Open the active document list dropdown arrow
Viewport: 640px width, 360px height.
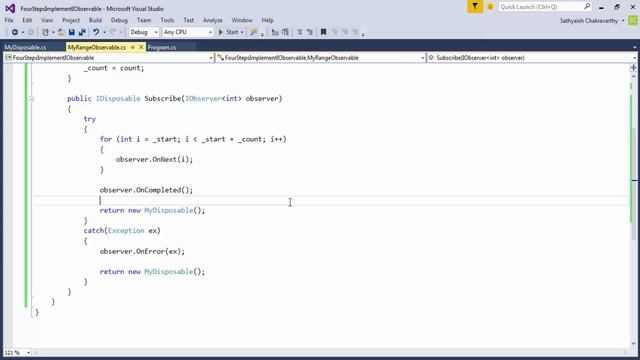pyautogui.click(x=634, y=47)
